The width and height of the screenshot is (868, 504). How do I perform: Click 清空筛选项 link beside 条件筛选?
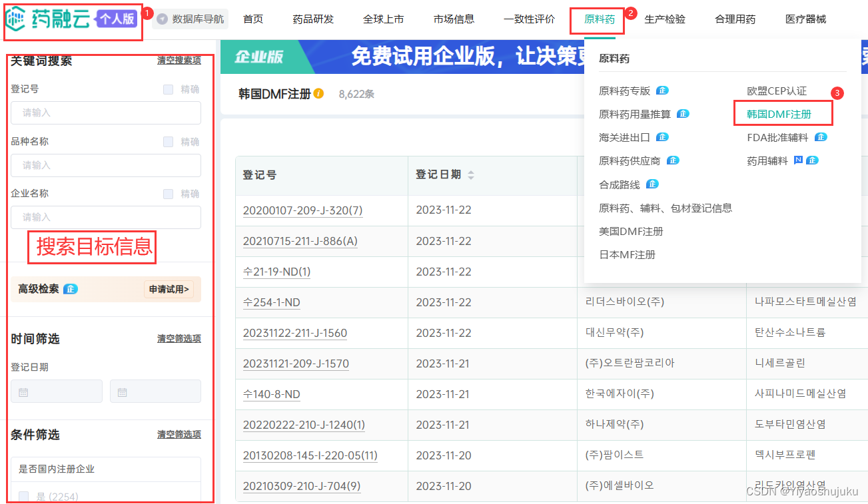click(x=179, y=434)
